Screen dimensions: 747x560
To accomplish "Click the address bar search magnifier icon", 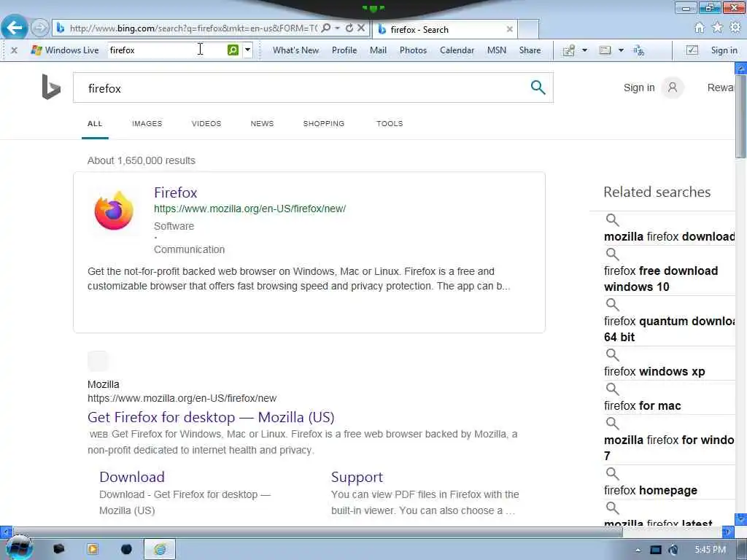I will [x=326, y=28].
